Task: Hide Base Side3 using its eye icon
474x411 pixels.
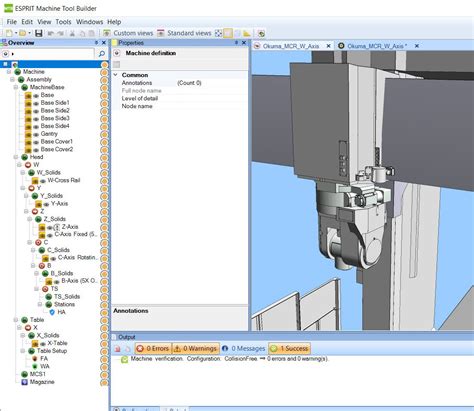Action: coord(36,118)
